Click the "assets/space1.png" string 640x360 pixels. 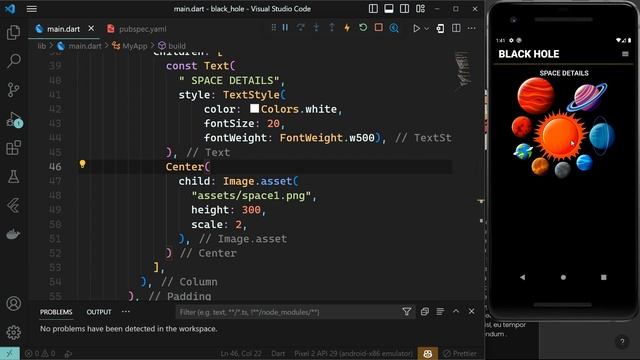click(251, 196)
